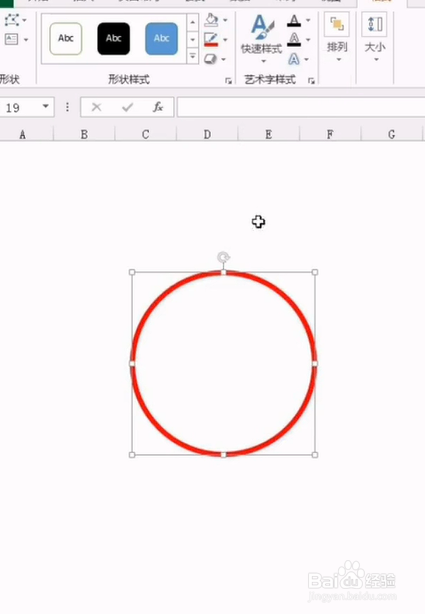425x614 pixels.
Task: Select column G header
Action: pos(392,135)
